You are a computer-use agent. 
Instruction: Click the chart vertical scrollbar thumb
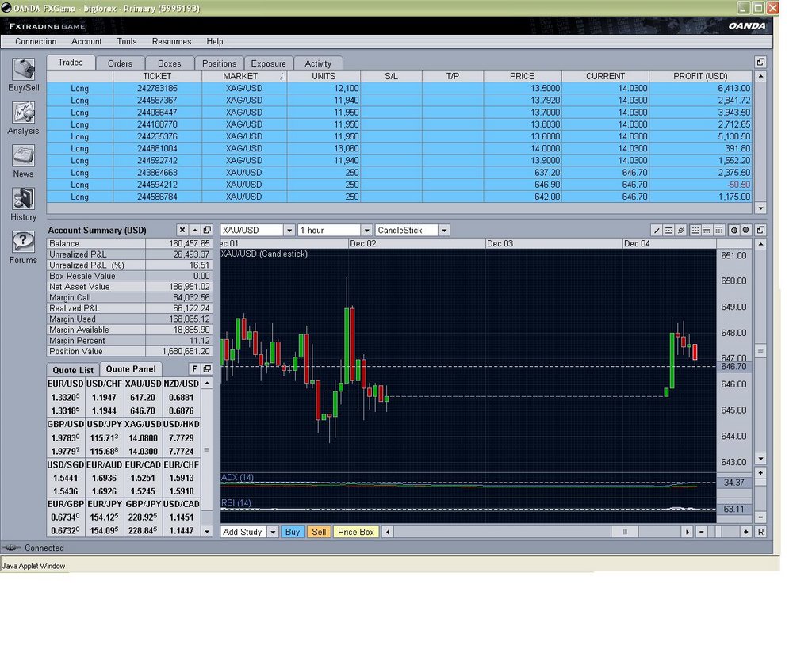[760, 351]
